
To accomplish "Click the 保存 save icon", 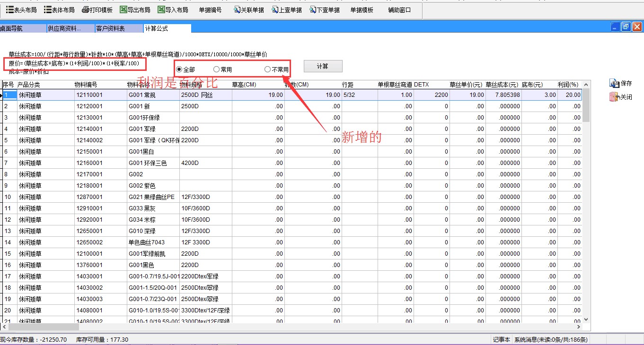I will 615,84.
